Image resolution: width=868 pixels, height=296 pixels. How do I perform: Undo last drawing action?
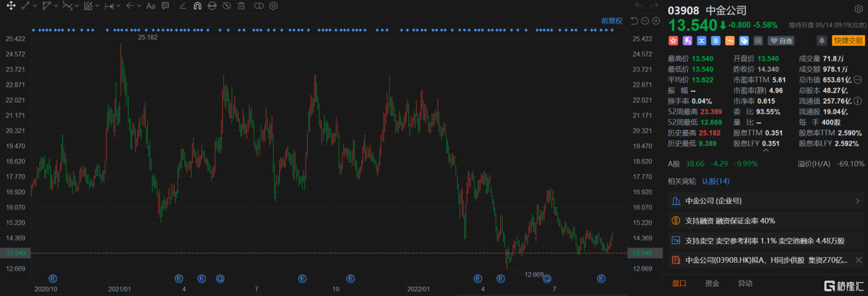[x=639, y=6]
